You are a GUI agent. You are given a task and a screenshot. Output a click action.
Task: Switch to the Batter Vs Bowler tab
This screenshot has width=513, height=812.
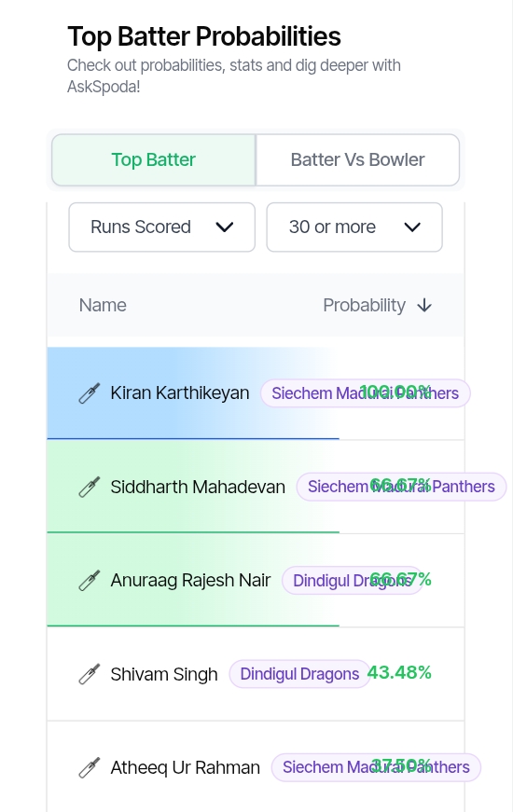pos(357,160)
